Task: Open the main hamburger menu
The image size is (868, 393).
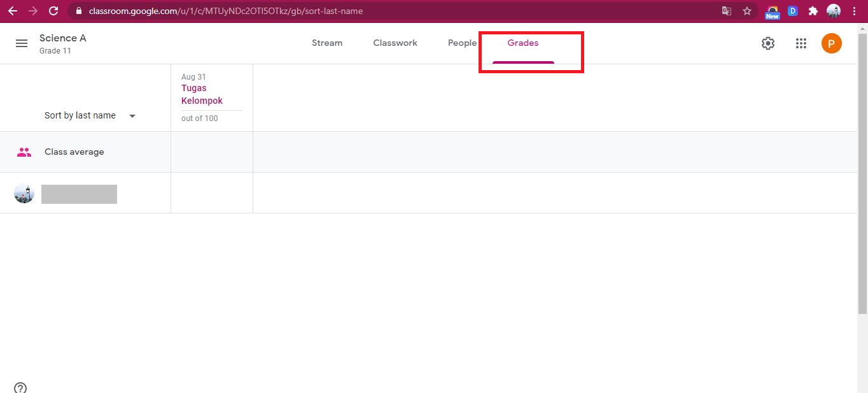Action: pyautogui.click(x=22, y=43)
